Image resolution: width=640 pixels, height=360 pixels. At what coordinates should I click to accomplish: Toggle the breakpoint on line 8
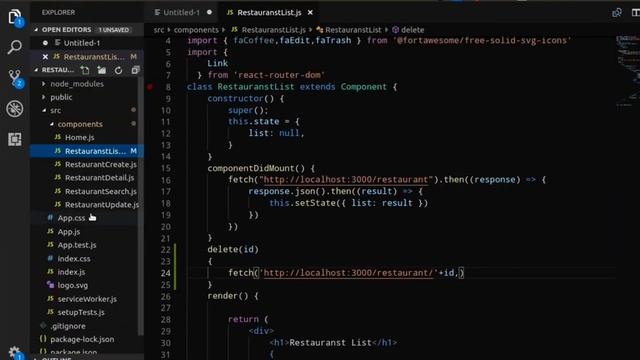150,87
